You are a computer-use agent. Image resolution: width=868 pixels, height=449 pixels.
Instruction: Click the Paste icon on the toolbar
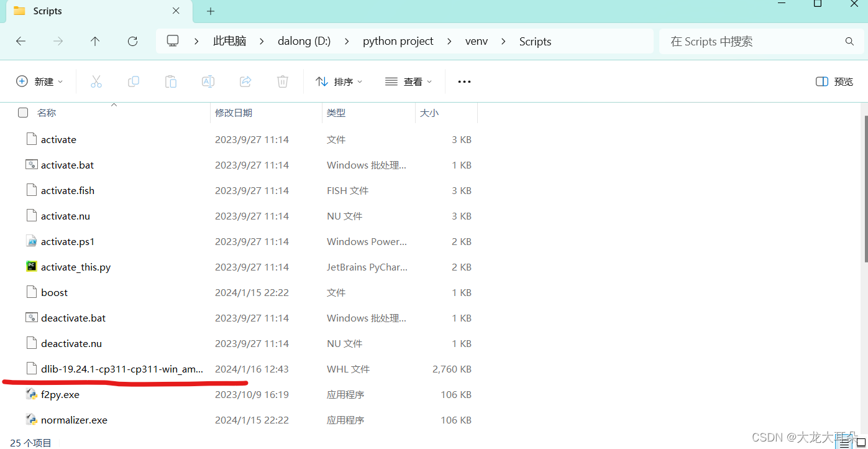click(x=171, y=81)
